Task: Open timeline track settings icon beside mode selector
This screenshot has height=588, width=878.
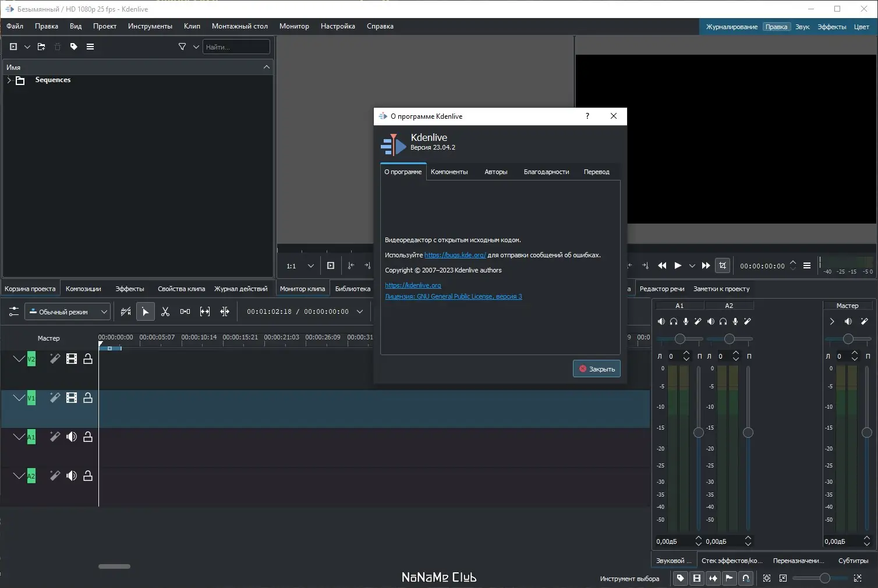Action: point(14,311)
